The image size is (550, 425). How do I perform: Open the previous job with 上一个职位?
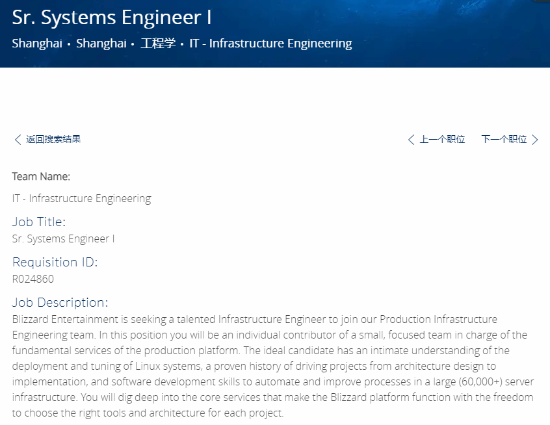tap(442, 139)
